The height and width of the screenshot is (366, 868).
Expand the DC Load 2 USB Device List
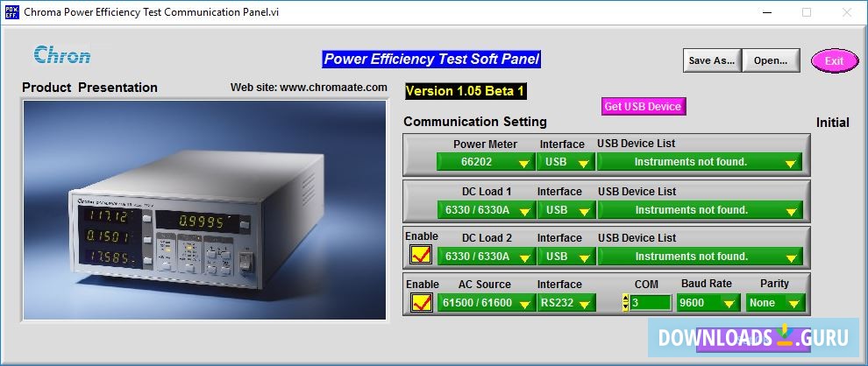pos(700,257)
